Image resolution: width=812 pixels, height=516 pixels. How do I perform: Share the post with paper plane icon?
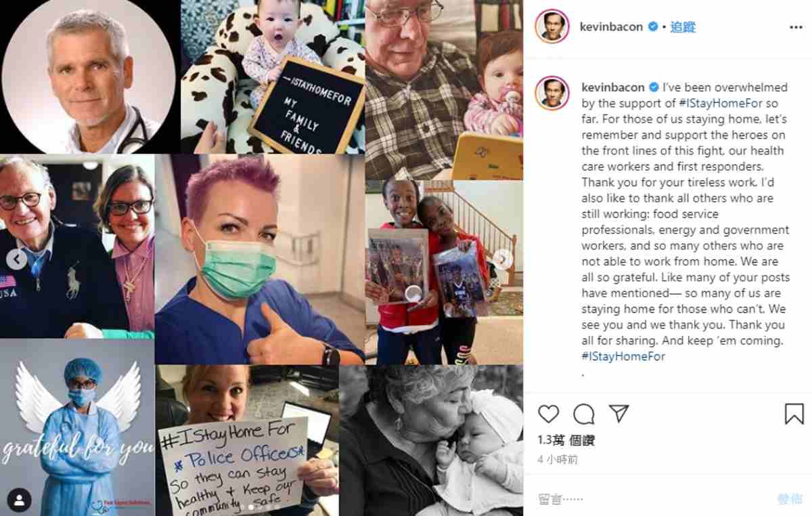(619, 414)
